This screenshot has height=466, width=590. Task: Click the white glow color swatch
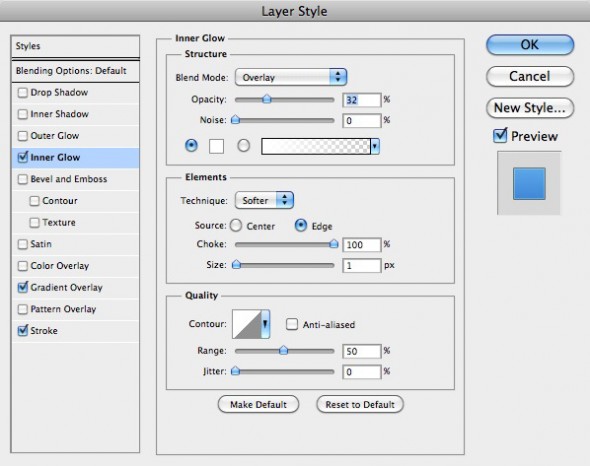point(216,146)
